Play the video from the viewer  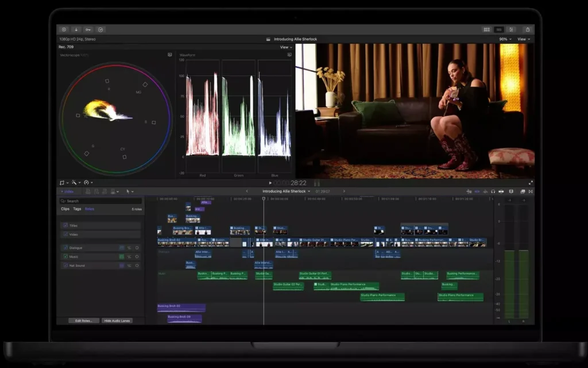coord(270,183)
